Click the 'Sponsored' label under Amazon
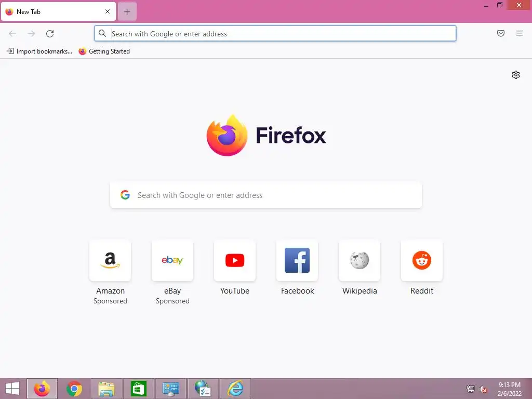Image resolution: width=532 pixels, height=399 pixels. pyautogui.click(x=110, y=301)
